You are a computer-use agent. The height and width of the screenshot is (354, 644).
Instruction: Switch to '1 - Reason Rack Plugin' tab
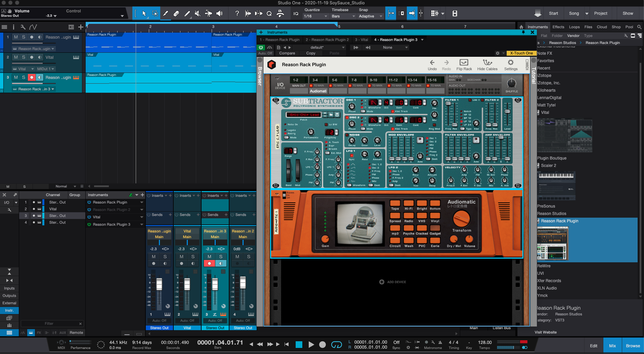[x=280, y=40]
